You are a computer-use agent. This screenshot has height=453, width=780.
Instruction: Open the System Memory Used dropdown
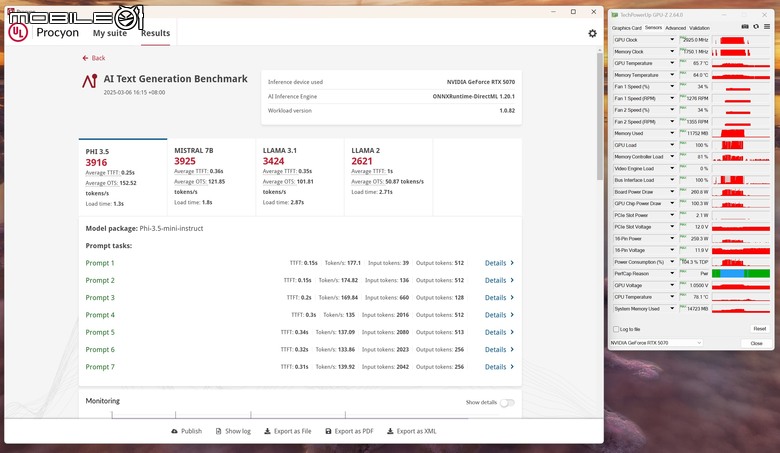(x=672, y=308)
